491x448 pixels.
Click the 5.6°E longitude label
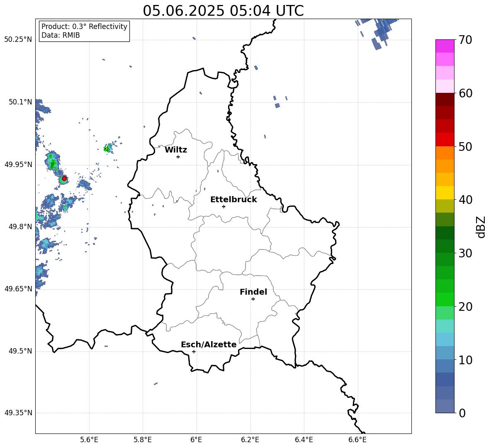tap(89, 440)
